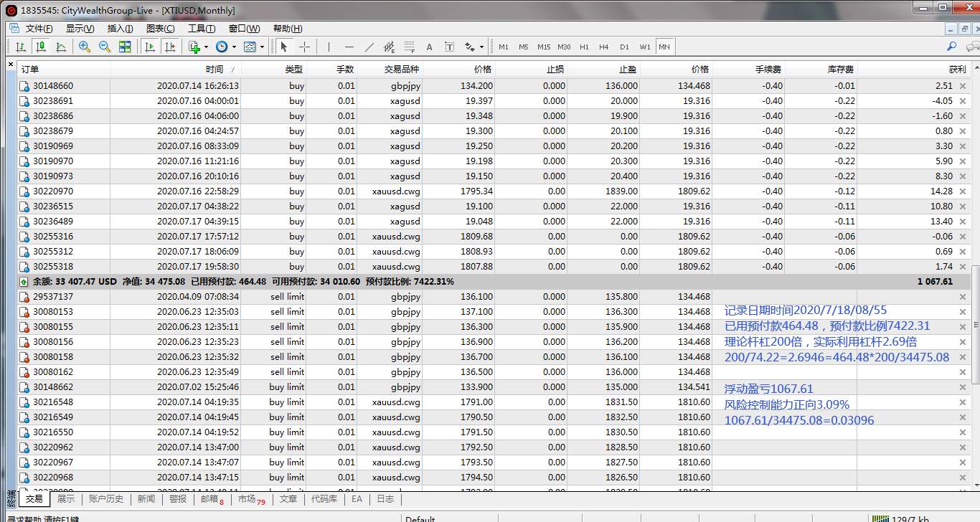Sort by the 获利 column header

(x=913, y=70)
